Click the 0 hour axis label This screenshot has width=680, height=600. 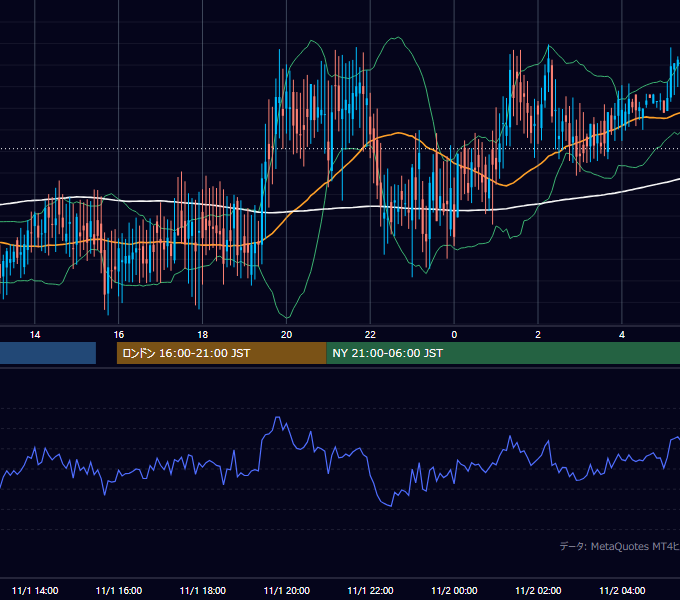454,335
